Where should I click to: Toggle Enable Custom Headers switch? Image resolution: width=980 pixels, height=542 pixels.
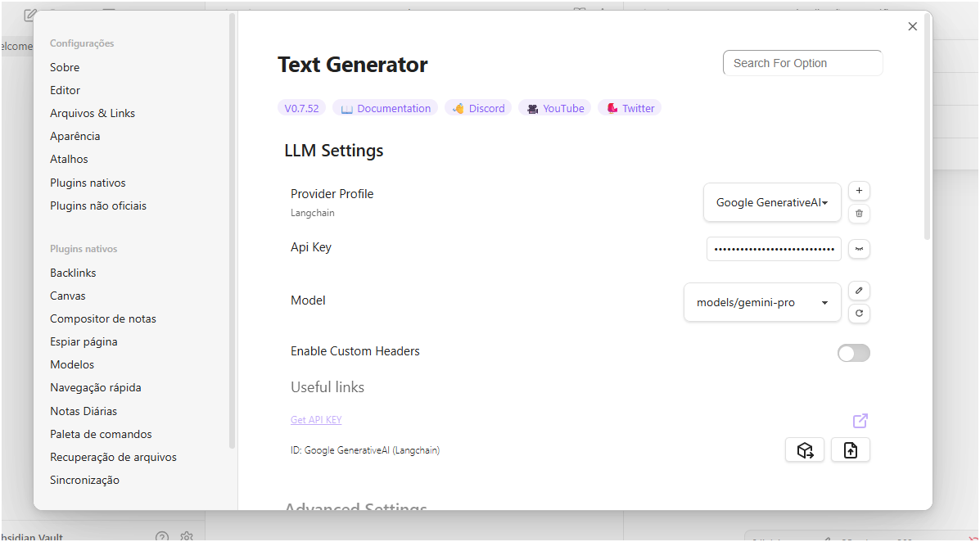(x=854, y=353)
